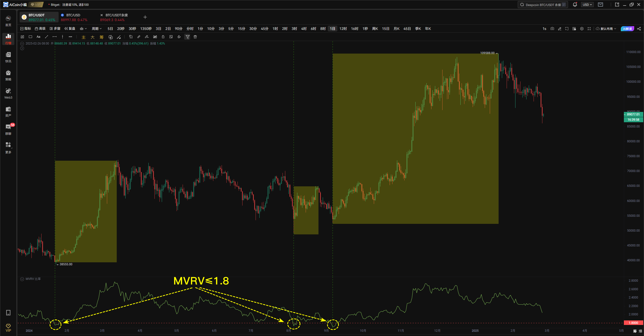Open the 群聊 group chat icon
Image resolution: width=644 pixels, height=336 pixels.
coord(8,130)
